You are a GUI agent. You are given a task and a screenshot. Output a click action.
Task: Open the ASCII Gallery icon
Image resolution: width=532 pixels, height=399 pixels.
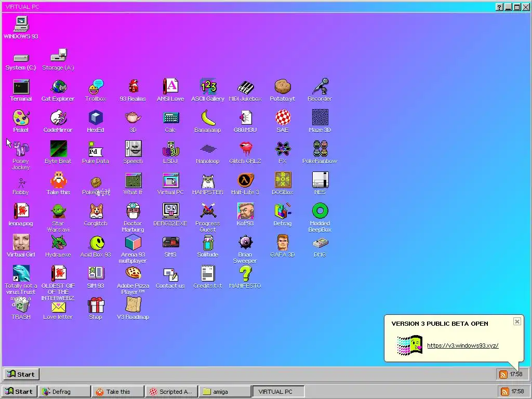(x=208, y=90)
